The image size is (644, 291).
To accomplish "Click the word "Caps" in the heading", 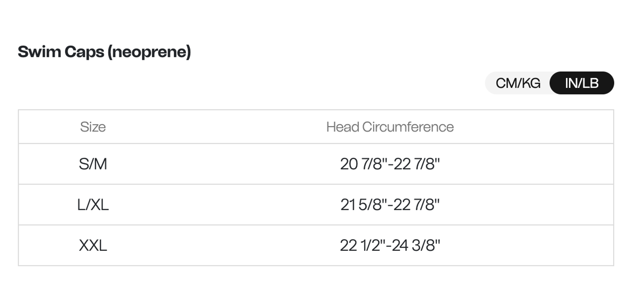I will click(x=84, y=52).
